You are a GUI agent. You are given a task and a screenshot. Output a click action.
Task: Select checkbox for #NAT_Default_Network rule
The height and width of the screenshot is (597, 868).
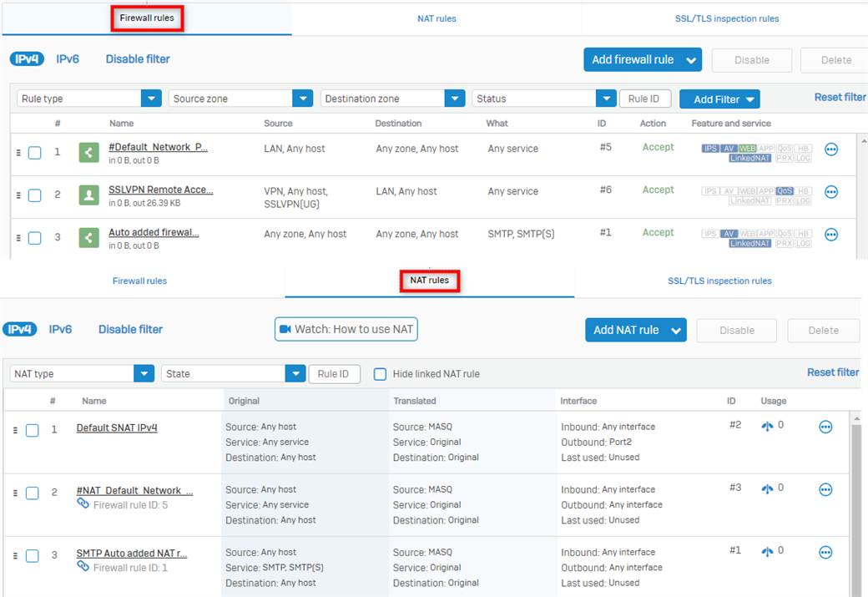pos(32,493)
